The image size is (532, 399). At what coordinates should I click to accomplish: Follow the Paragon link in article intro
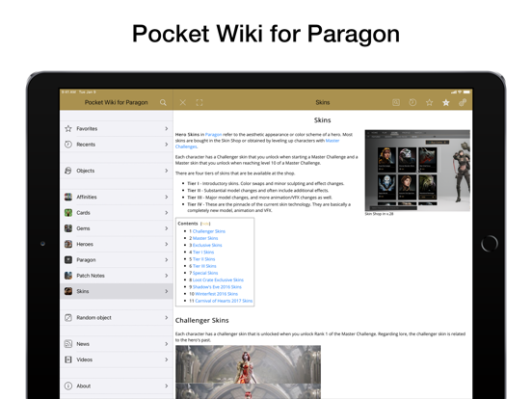213,134
